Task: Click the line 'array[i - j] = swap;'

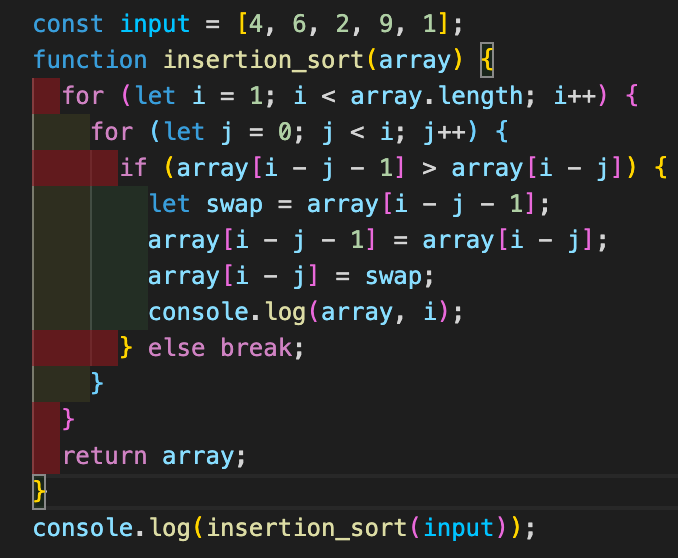Action: coord(291,276)
